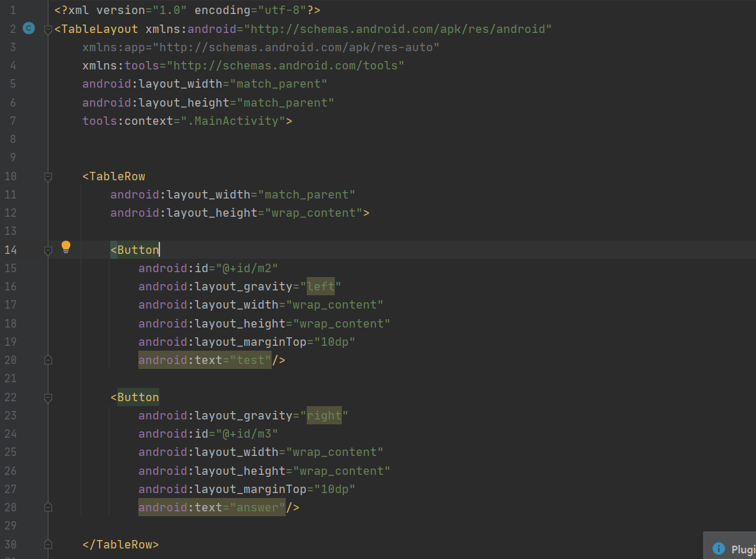
Task: Click the "@+id/m3" id value
Action: 247,433
